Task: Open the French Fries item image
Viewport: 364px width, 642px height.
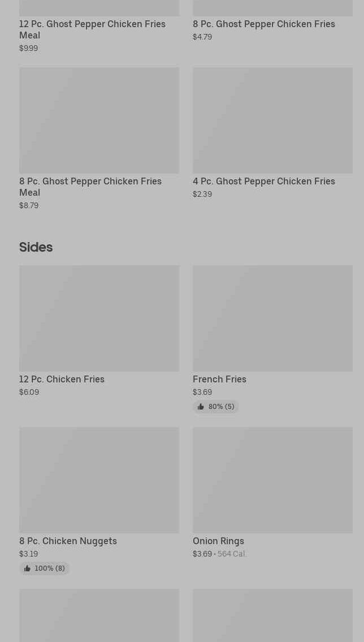Action: 272,318
